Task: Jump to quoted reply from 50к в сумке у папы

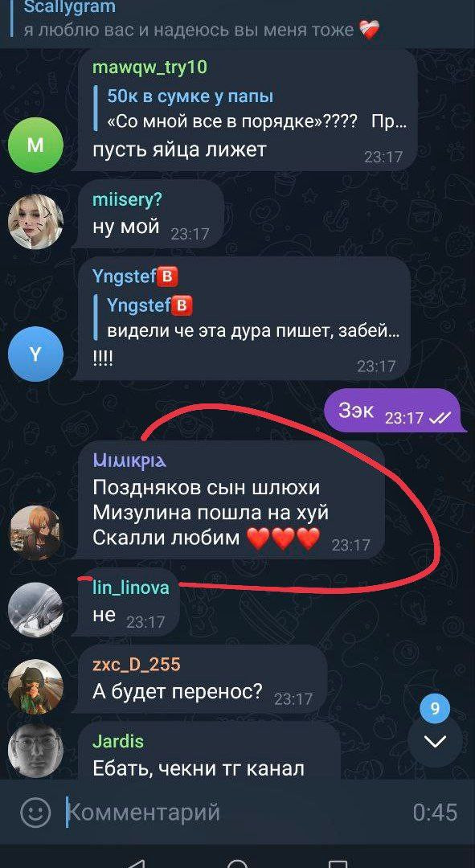Action: pyautogui.click(x=251, y=109)
